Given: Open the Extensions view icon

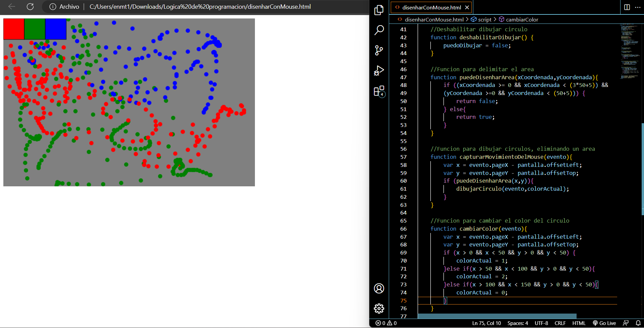Looking at the screenshot, I should click(x=379, y=91).
